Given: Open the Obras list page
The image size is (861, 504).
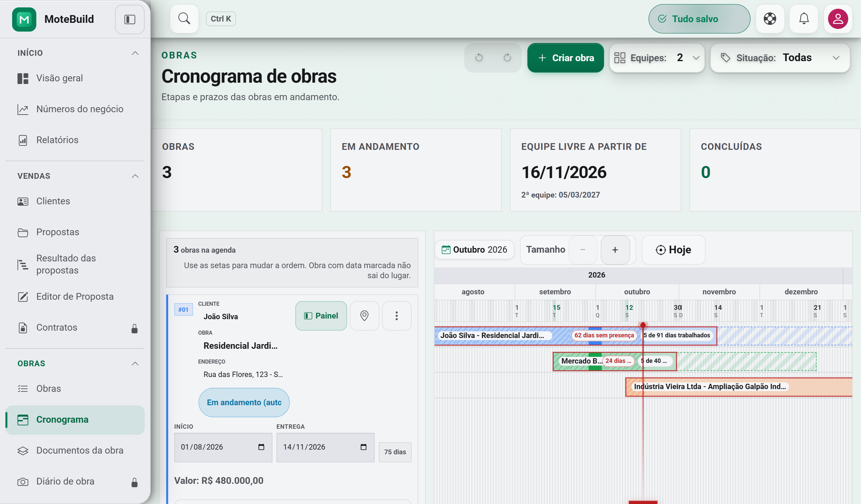Looking at the screenshot, I should click(x=75, y=389).
